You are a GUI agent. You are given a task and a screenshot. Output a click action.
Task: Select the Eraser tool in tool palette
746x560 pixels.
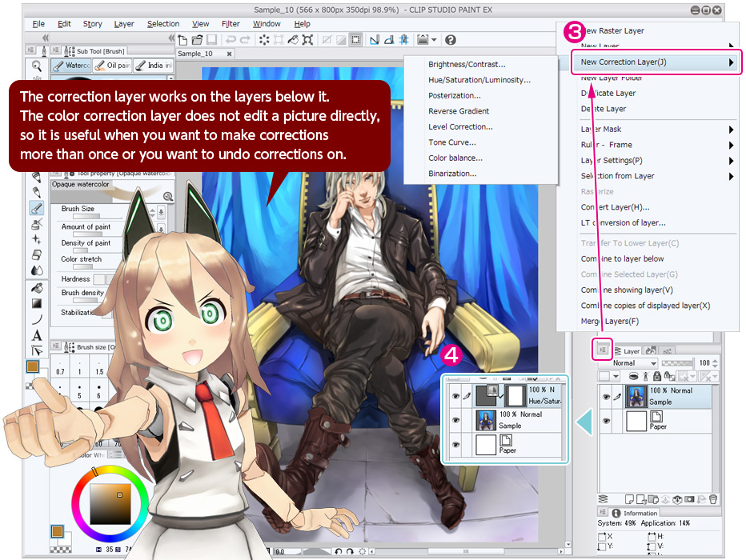[x=37, y=254]
